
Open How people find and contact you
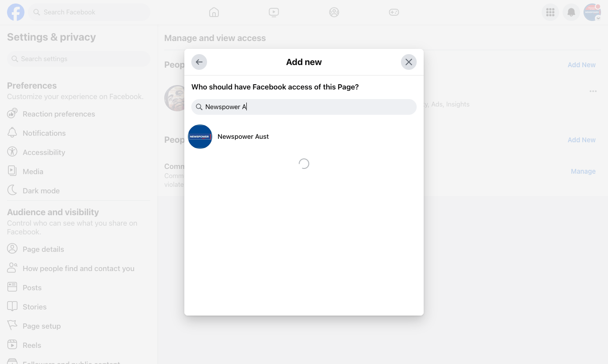click(x=79, y=268)
